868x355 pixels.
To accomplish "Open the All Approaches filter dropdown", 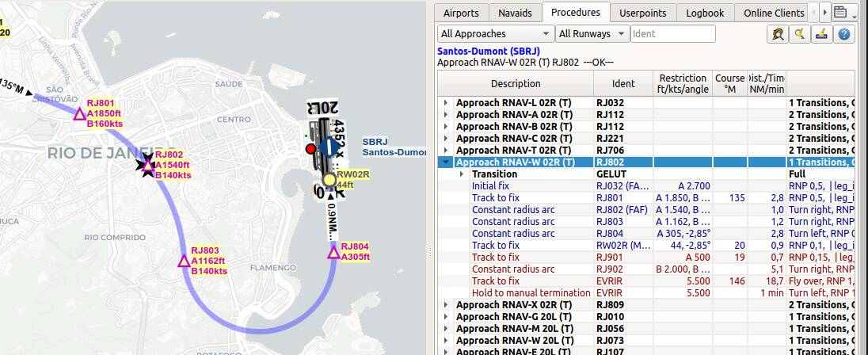I will pyautogui.click(x=496, y=34).
